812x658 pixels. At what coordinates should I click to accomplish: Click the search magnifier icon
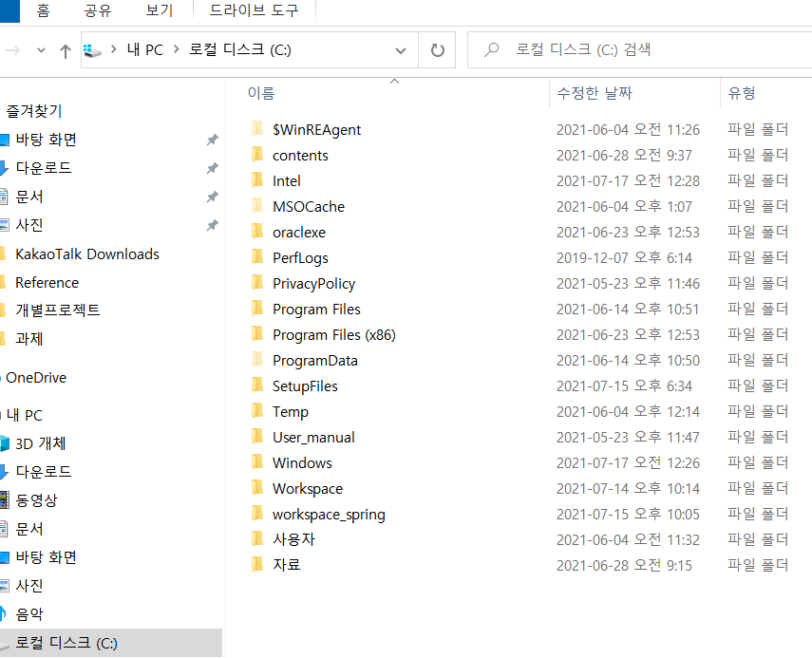click(x=491, y=49)
